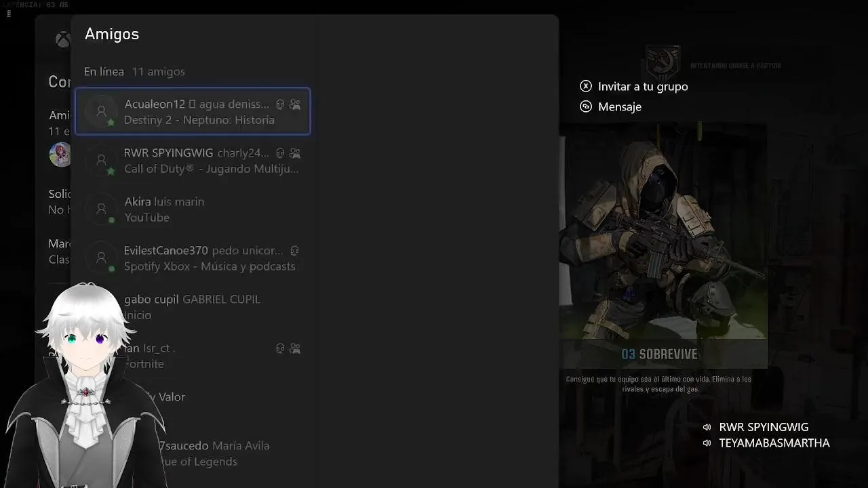
Task: Click Acualeon12's avatar icon
Action: click(x=101, y=111)
